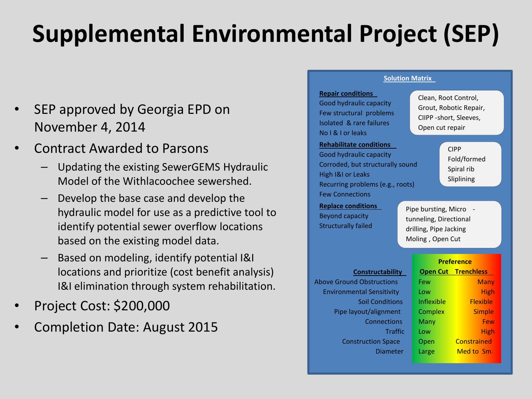
Task: Click the 'Open Cut' column header
Action: tap(434, 272)
